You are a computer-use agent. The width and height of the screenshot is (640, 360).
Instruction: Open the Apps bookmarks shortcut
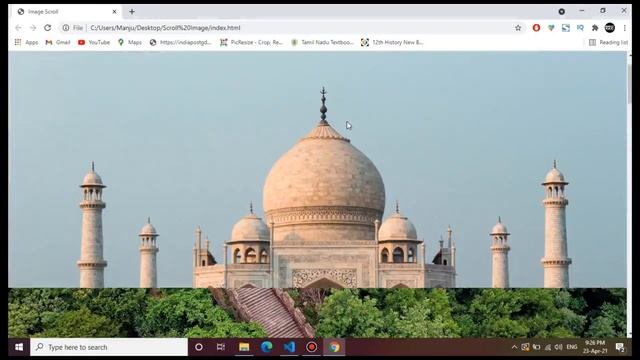(27, 42)
